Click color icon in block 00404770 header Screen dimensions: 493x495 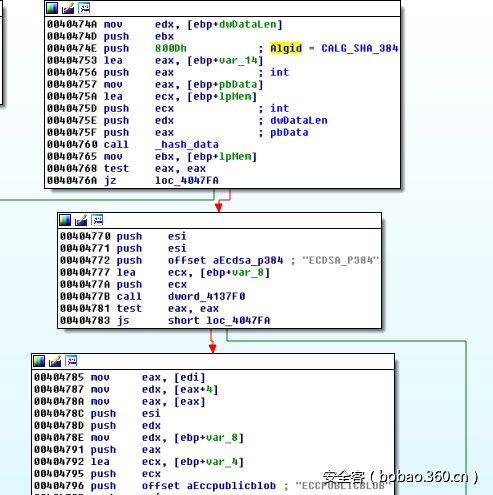(65, 220)
